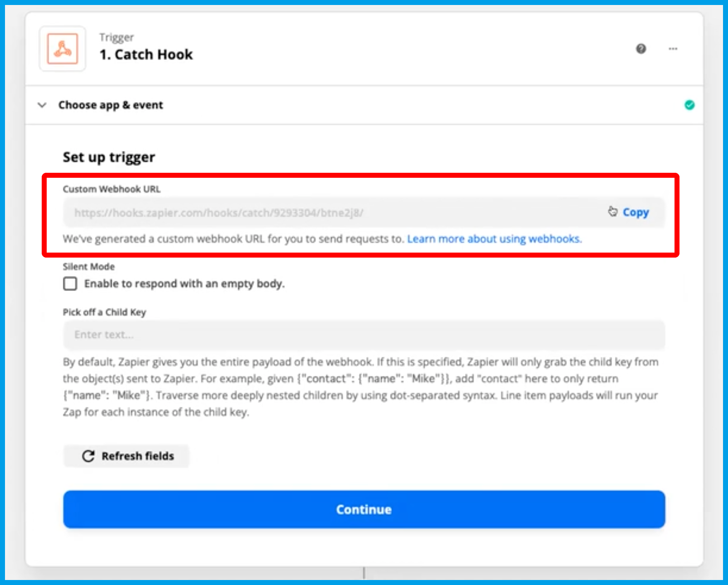This screenshot has width=728, height=585.
Task: Click the 'Set up trigger' heading
Action: [x=109, y=157]
